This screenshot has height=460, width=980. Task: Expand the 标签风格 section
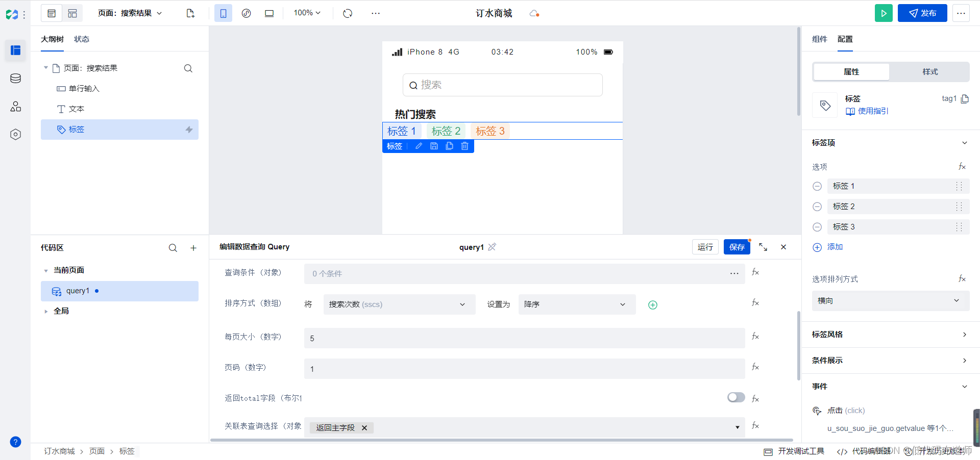pyautogui.click(x=965, y=335)
